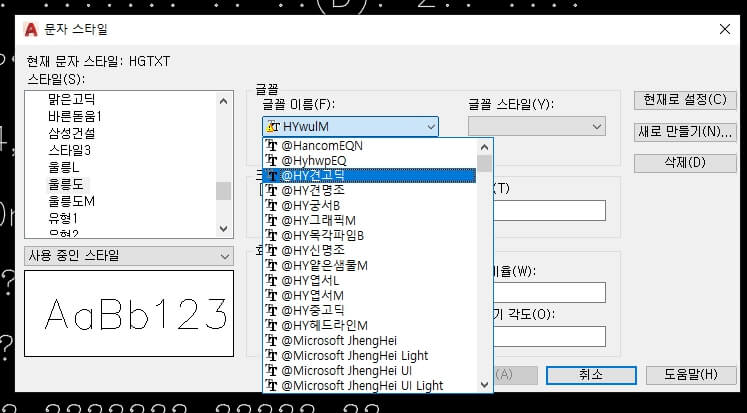Image resolution: width=747 pixels, height=413 pixels.
Task: Click font warning icon beside HYwulM
Action: (x=272, y=127)
